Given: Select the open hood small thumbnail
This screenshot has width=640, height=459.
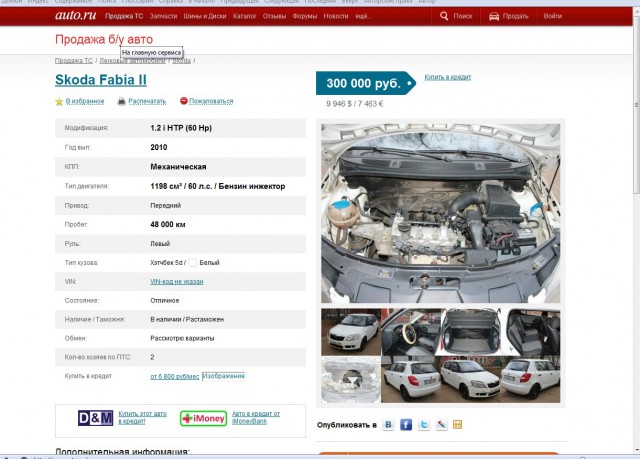Looking at the screenshot, I should pyautogui.click(x=351, y=380).
